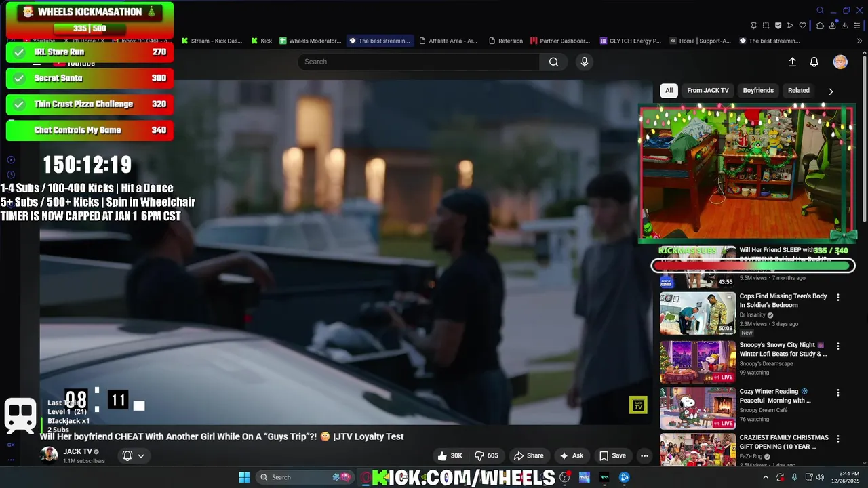Select the All filter chip
Screen dimensions: 868x488
pos(669,90)
